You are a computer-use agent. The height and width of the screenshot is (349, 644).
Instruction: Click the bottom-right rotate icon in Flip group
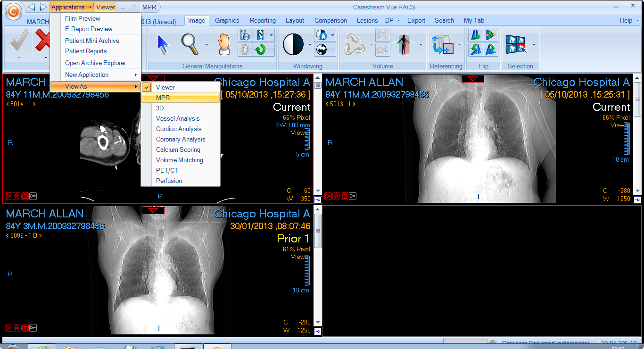click(490, 49)
